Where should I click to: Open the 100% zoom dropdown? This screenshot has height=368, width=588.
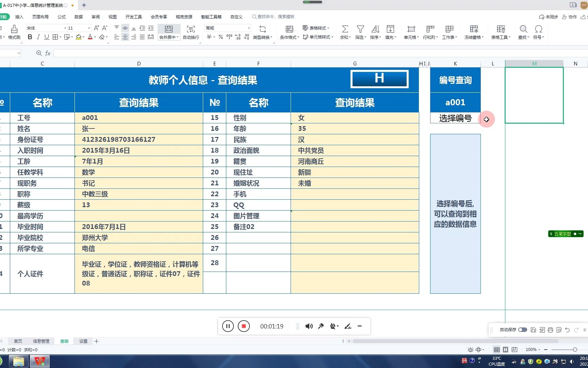[x=533, y=350]
